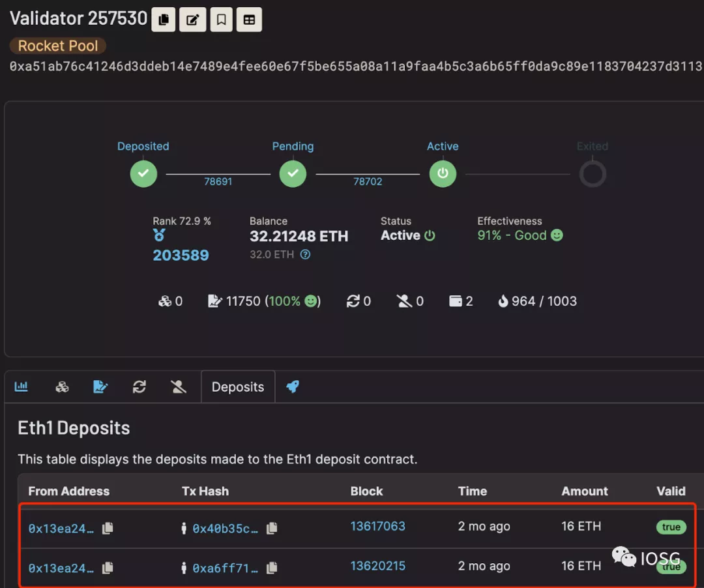
Task: Open the Rocket Pool rocket tab
Action: click(x=293, y=387)
